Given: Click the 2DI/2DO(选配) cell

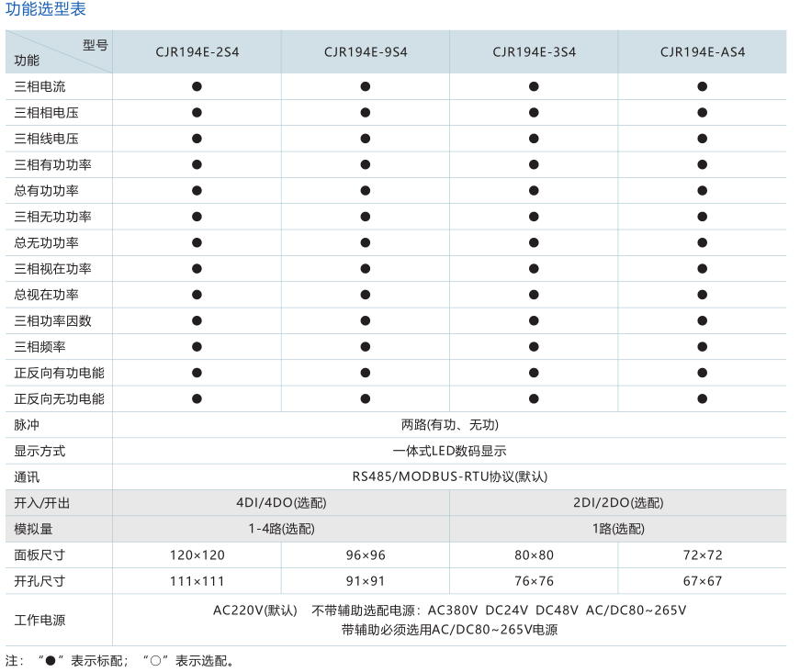Looking at the screenshot, I should [x=617, y=503].
